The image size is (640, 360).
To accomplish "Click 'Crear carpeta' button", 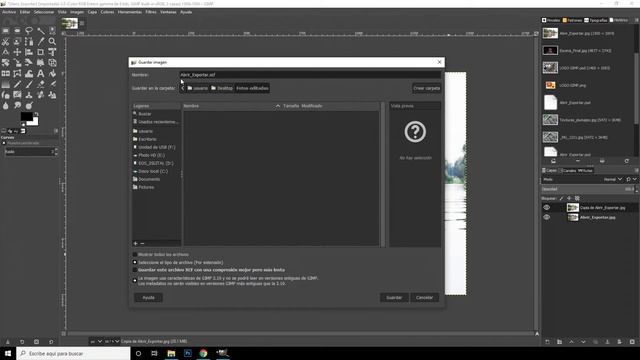I will point(427,88).
